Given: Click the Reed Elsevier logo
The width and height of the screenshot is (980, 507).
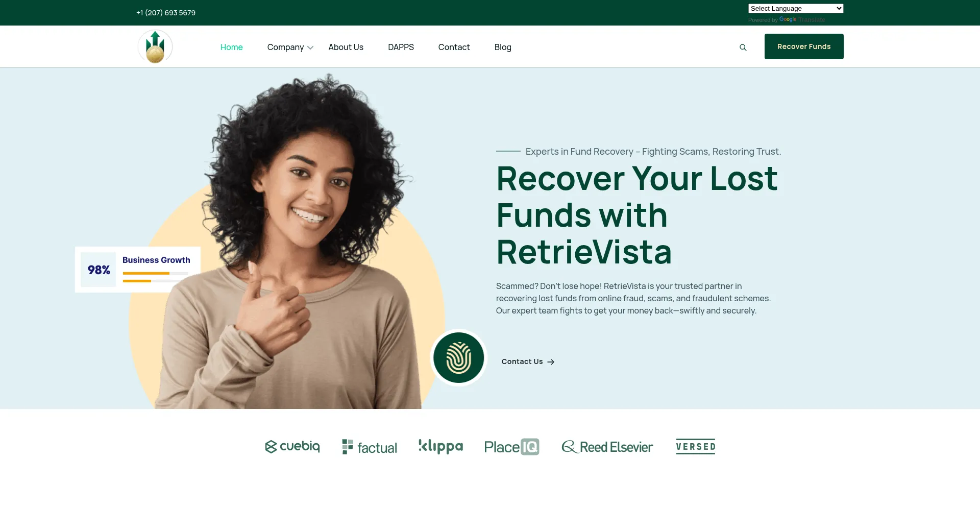Looking at the screenshot, I should click(x=607, y=447).
